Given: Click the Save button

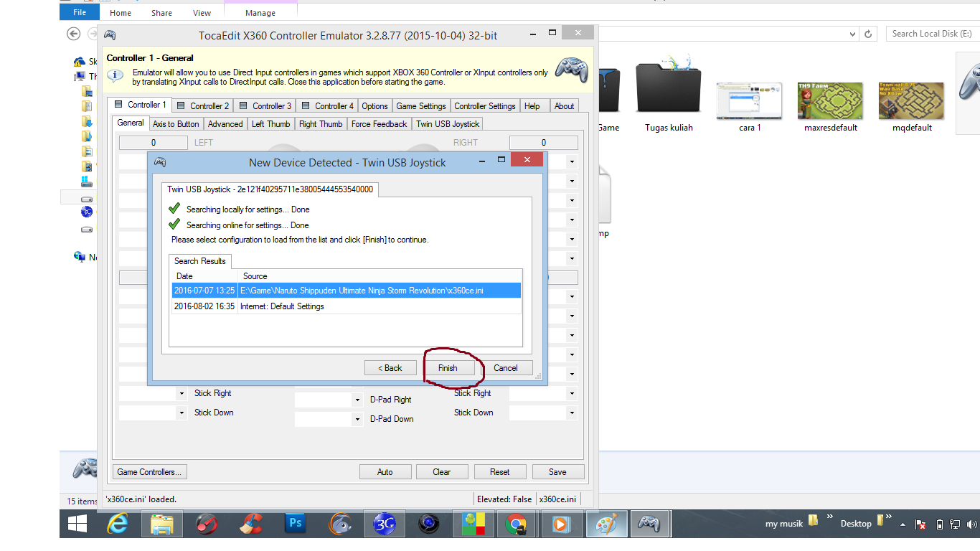Looking at the screenshot, I should (557, 472).
